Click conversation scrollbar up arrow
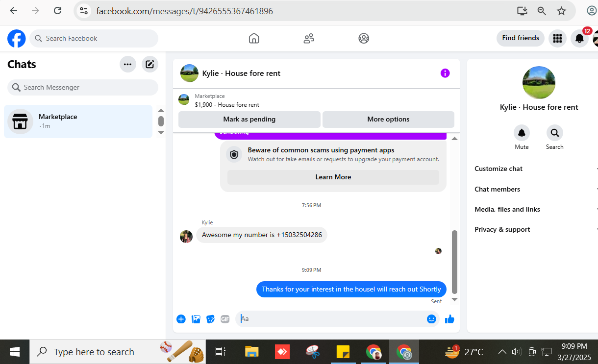598x364 pixels. 454,139
